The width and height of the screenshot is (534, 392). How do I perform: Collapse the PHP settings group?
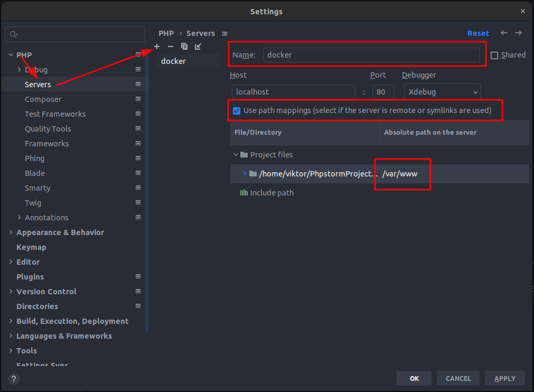pos(11,55)
